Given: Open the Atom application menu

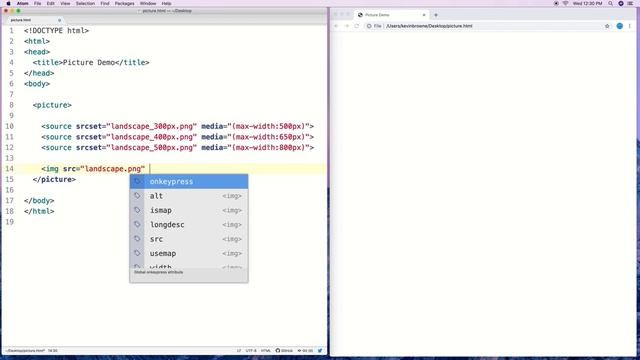Looking at the screenshot, I should (23, 3).
